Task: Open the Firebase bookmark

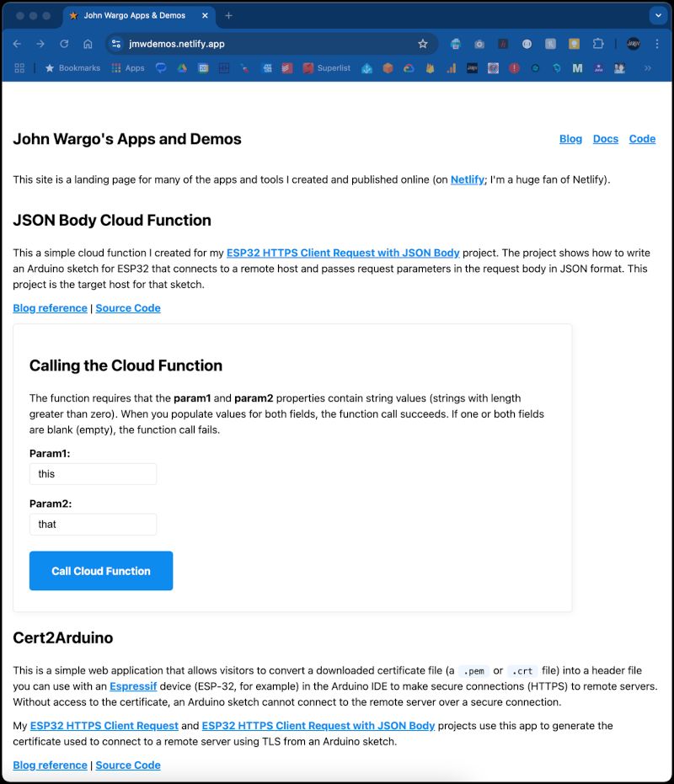Action: [430, 68]
